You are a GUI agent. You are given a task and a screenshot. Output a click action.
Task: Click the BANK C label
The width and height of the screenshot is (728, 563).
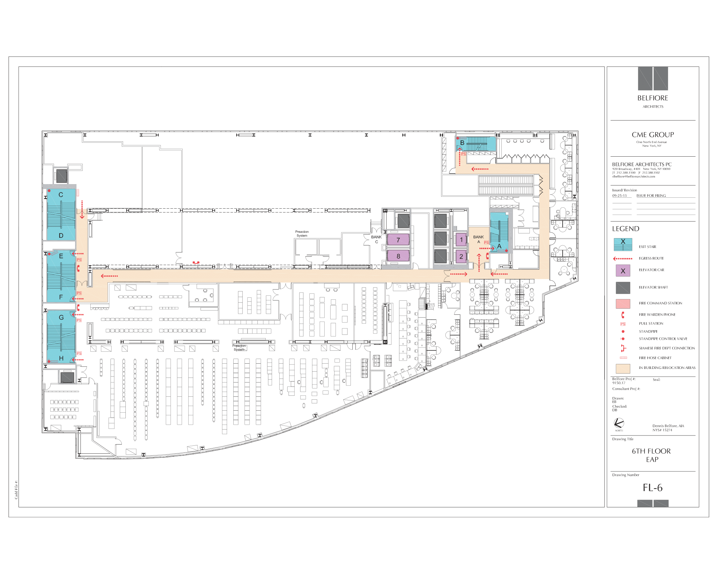click(376, 239)
